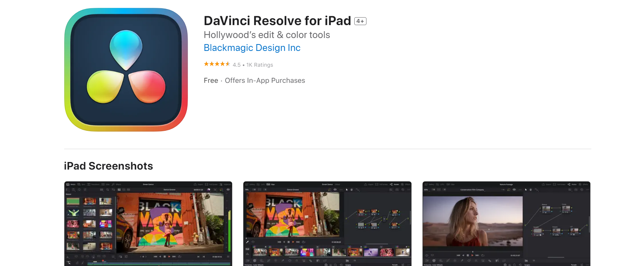The image size is (644, 266).
Task: Click the 4+ age rating badge
Action: point(360,21)
